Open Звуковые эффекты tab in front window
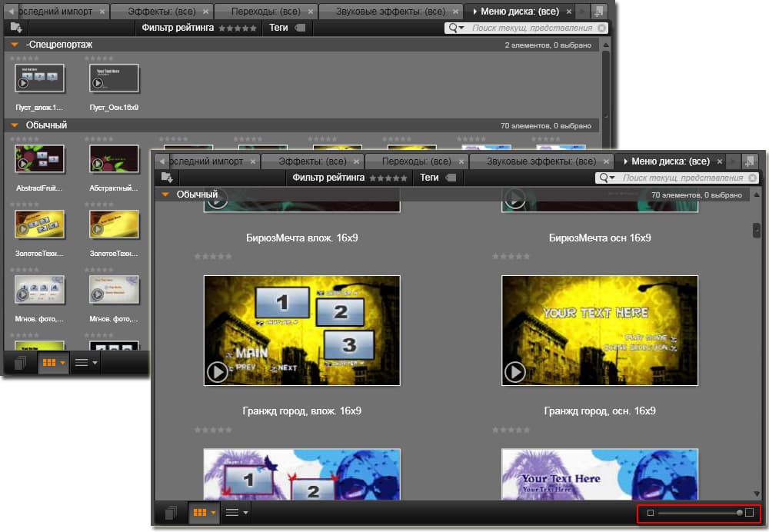 coord(541,161)
